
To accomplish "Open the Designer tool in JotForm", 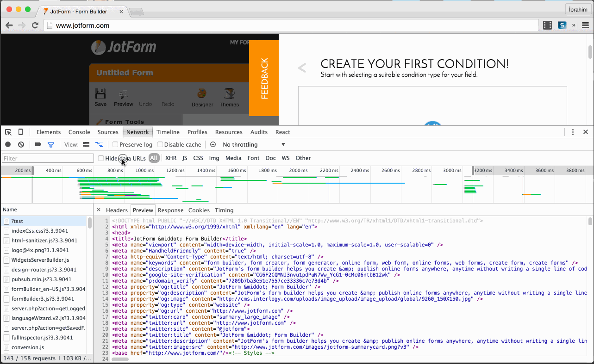I will (x=202, y=98).
